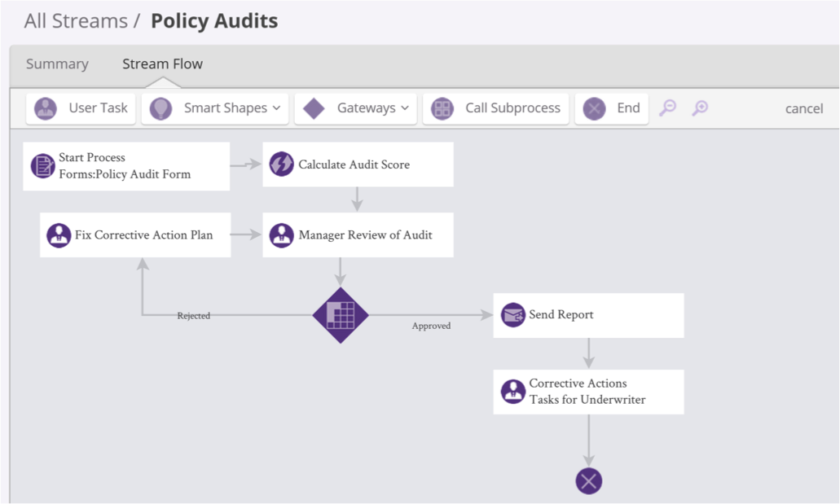Switch to the Summary tab
Image resolution: width=840 pixels, height=504 pixels.
click(57, 64)
